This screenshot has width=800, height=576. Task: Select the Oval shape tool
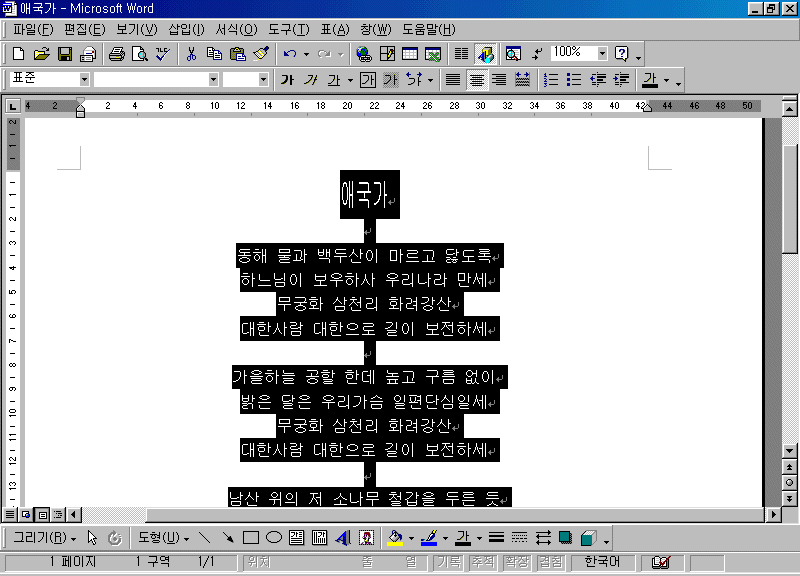(274, 538)
